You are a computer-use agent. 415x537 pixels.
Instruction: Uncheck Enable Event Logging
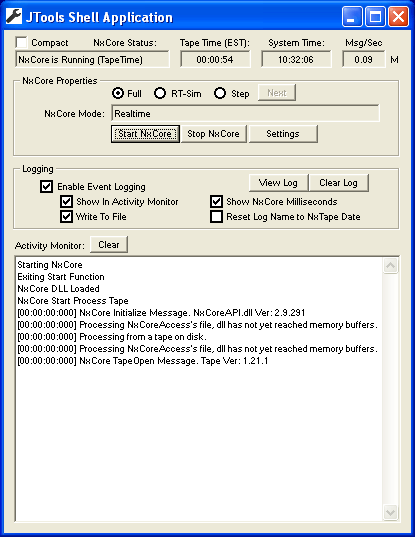click(46, 187)
